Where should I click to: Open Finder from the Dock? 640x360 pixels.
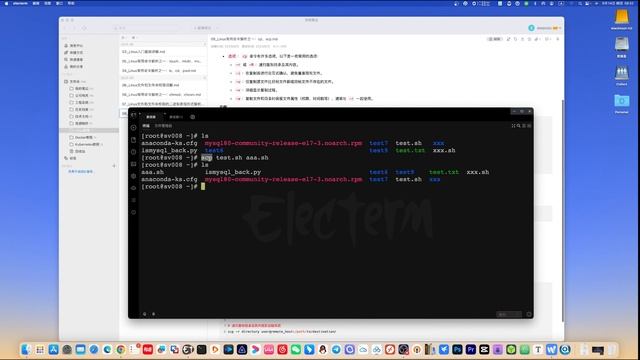click(27, 349)
